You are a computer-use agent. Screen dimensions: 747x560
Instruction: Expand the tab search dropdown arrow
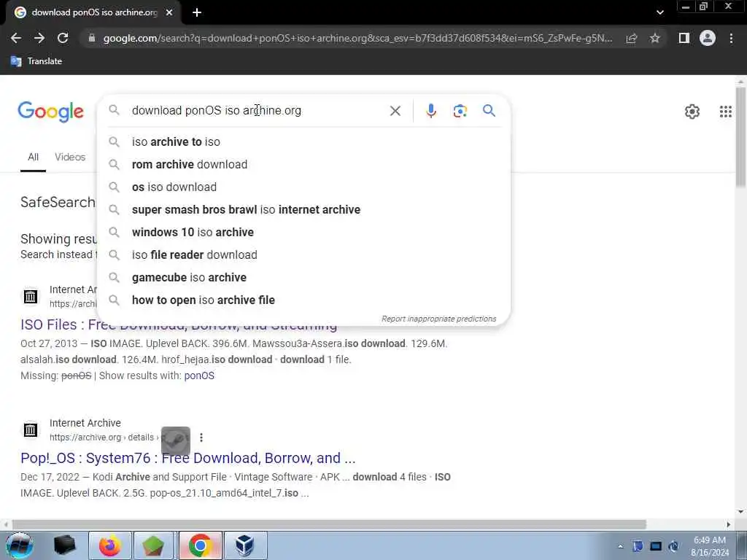(x=659, y=12)
